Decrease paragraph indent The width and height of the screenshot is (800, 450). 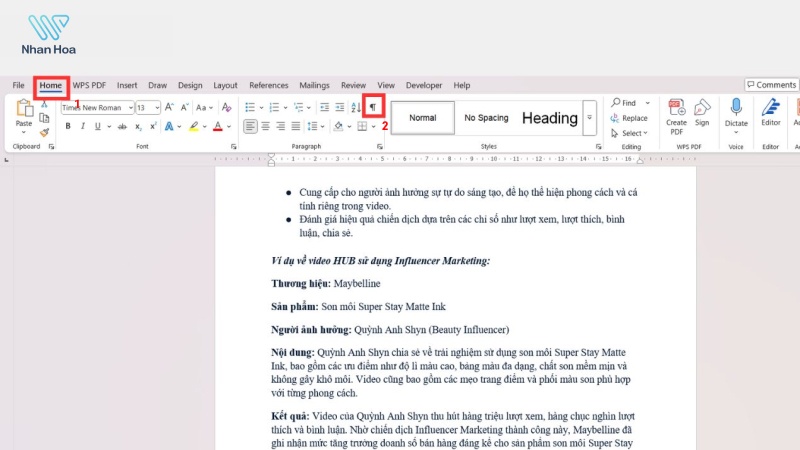(x=324, y=107)
